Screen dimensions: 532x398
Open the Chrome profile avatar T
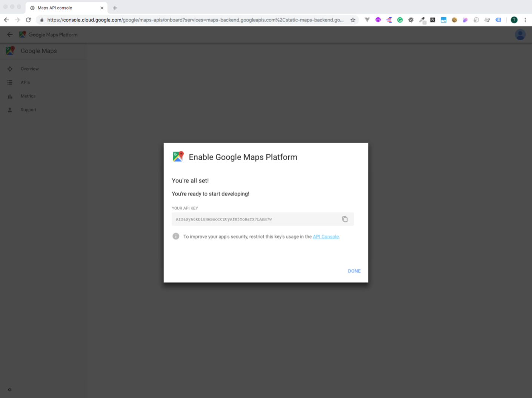(x=514, y=20)
